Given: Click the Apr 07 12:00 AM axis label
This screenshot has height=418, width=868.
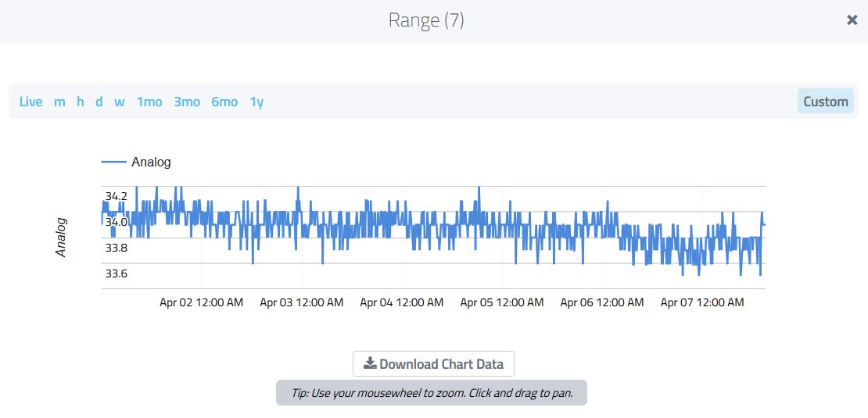Looking at the screenshot, I should tap(702, 302).
